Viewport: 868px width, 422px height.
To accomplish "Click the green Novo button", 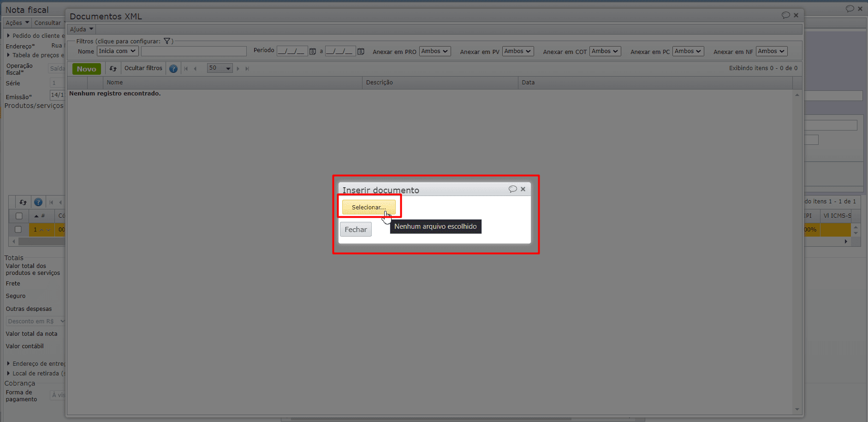I will pyautogui.click(x=86, y=69).
